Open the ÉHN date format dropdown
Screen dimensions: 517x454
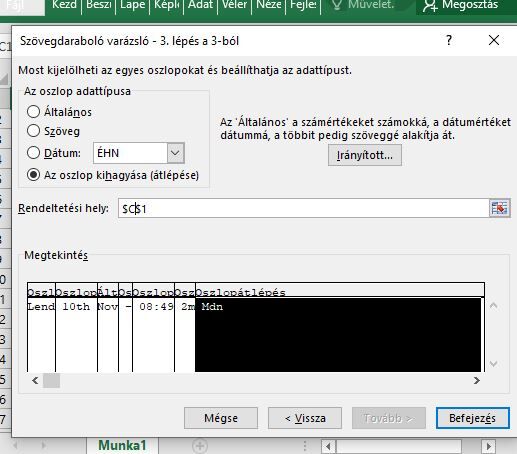tap(175, 153)
